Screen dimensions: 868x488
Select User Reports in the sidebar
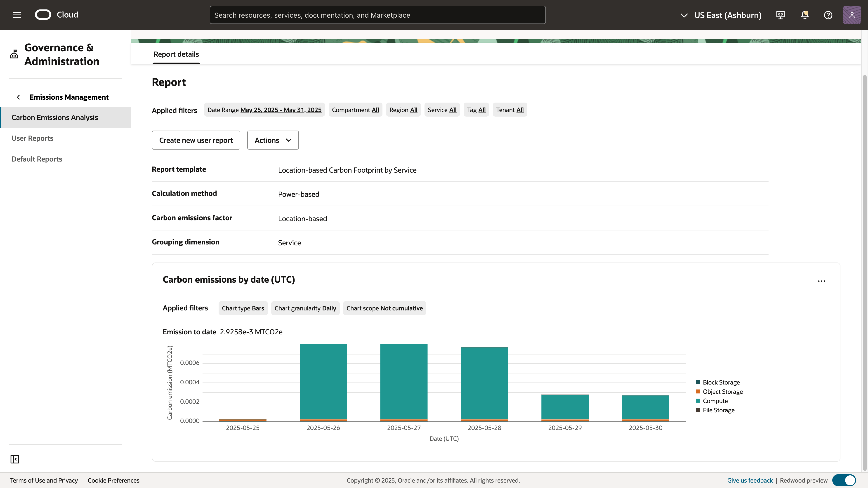32,138
